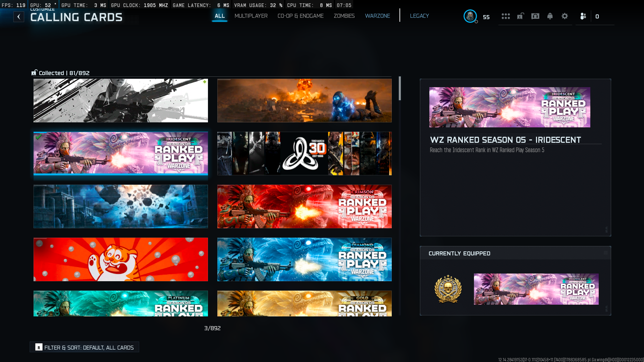Image resolution: width=644 pixels, height=362 pixels.
Task: Select the Diamond Ranked Play calling card
Action: (305, 259)
